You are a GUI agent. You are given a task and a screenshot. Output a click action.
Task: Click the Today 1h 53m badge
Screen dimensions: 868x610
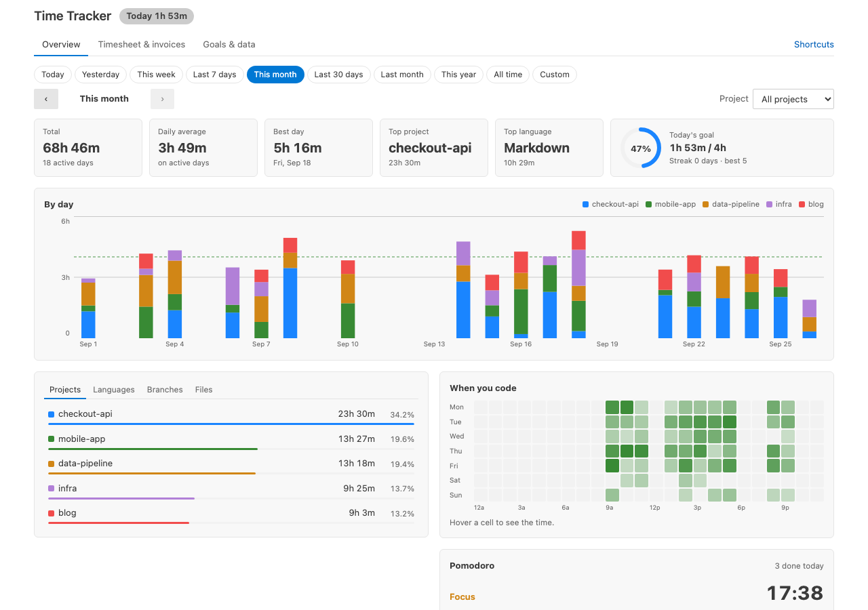(157, 16)
